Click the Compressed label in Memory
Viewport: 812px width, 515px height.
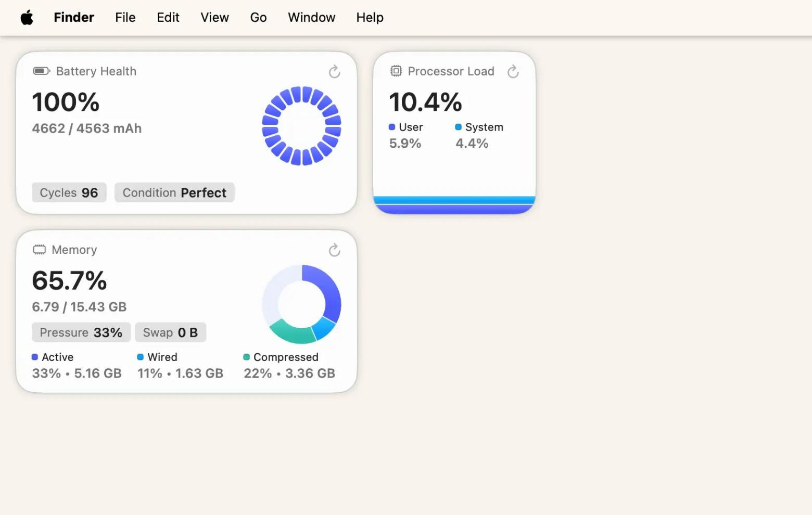(x=286, y=357)
